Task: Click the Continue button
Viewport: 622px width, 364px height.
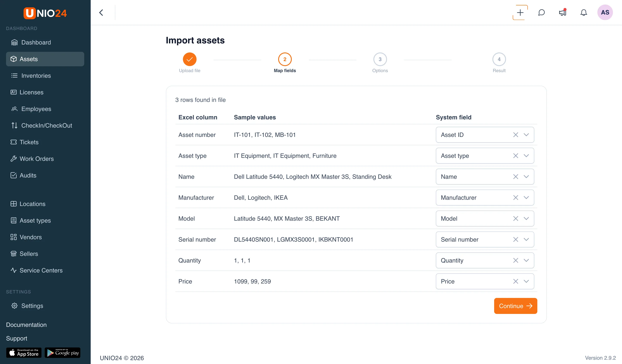Action: coord(515,306)
